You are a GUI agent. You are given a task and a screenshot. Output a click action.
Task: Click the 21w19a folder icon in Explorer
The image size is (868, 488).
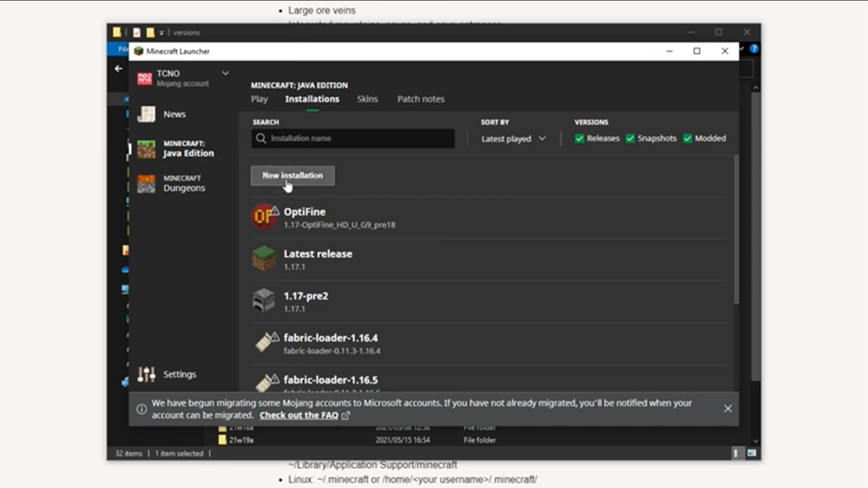click(x=222, y=440)
